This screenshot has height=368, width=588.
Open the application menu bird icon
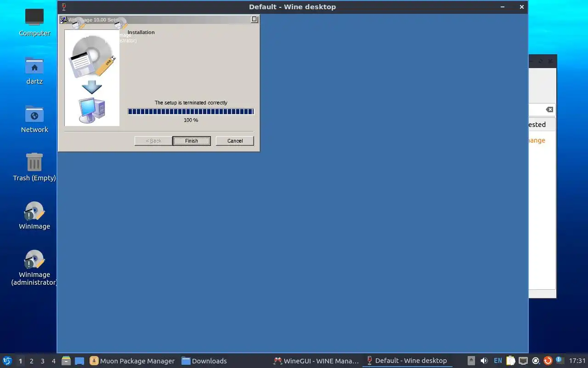[x=7, y=361]
